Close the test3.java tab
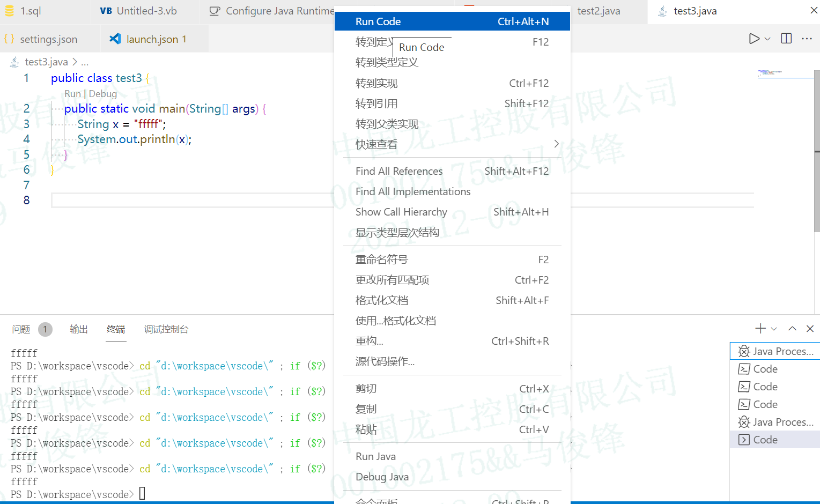 [814, 11]
